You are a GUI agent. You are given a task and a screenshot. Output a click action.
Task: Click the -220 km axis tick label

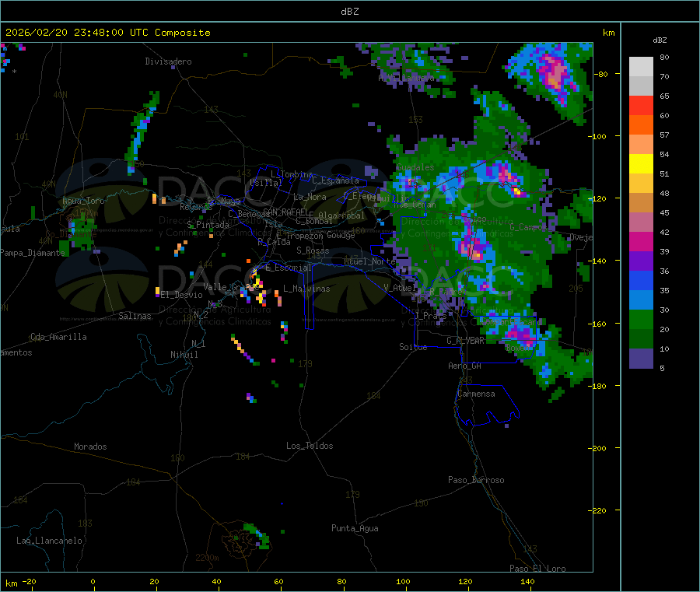tap(599, 511)
